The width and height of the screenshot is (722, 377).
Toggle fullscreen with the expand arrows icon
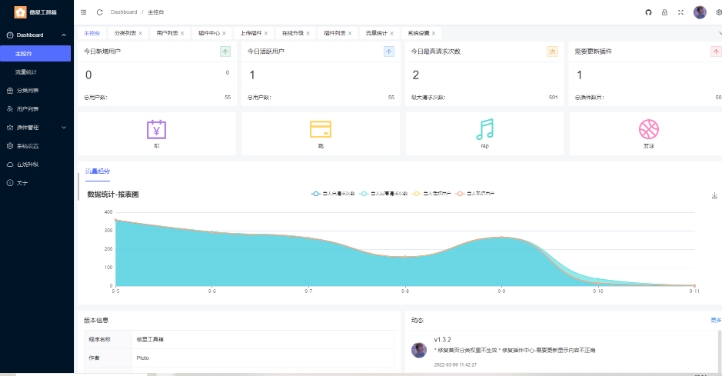(681, 12)
